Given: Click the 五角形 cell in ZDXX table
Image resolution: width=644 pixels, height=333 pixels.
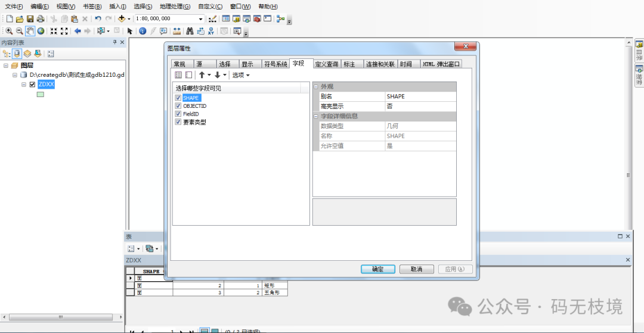Looking at the screenshot, I should pyautogui.click(x=274, y=293).
